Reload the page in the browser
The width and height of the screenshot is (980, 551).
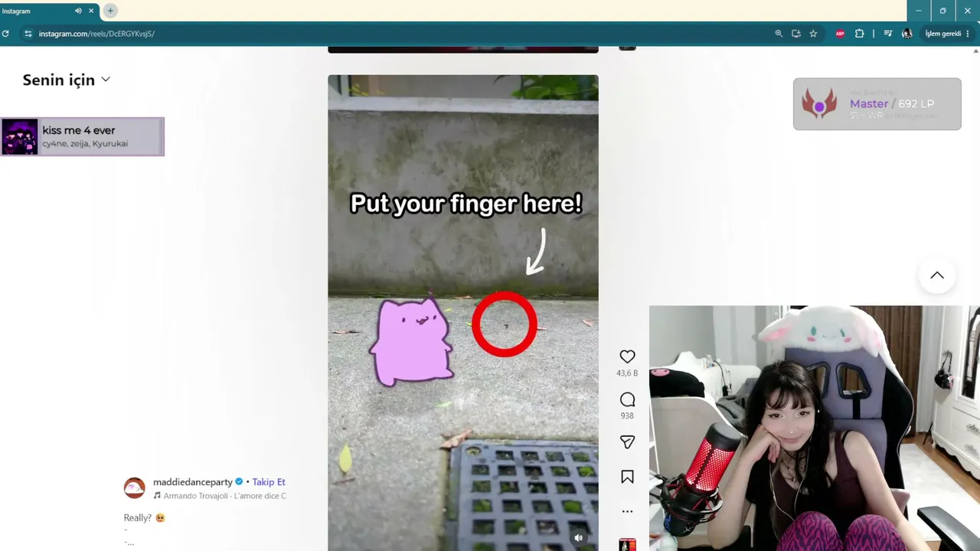tap(5, 34)
